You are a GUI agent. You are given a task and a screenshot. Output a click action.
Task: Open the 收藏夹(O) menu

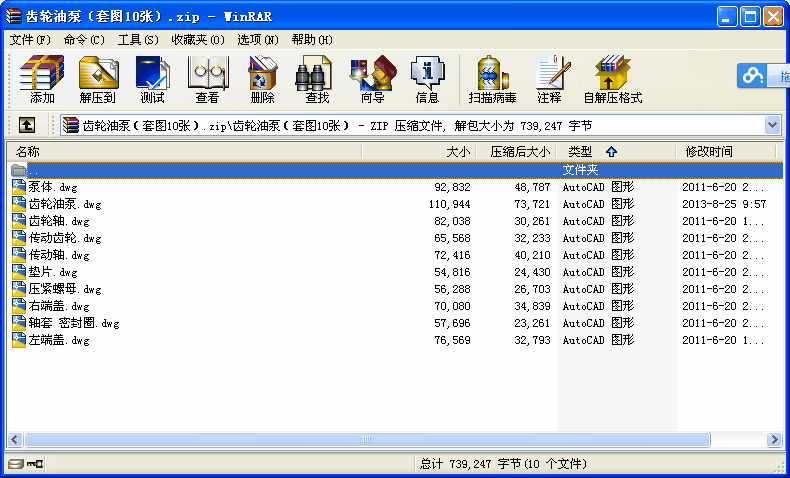198,40
